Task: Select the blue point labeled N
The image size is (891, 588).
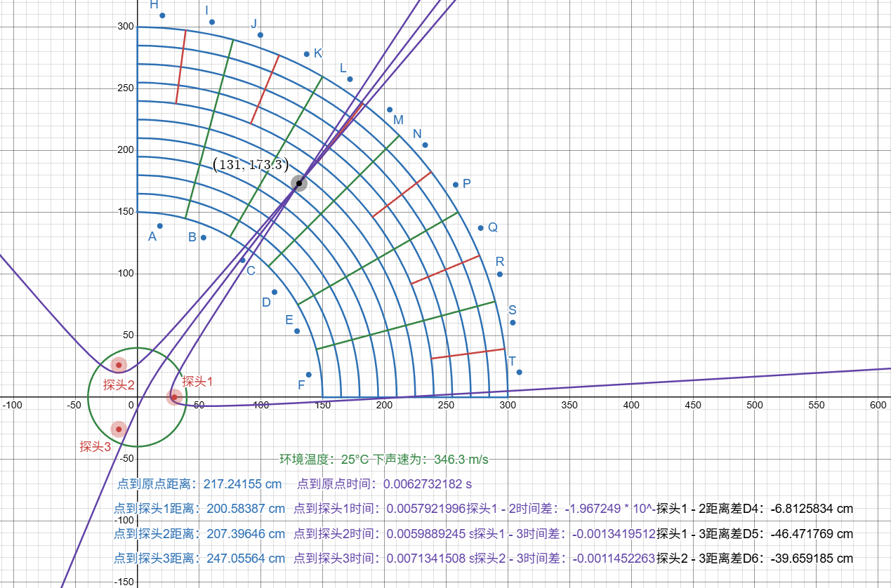Action: 425,145
